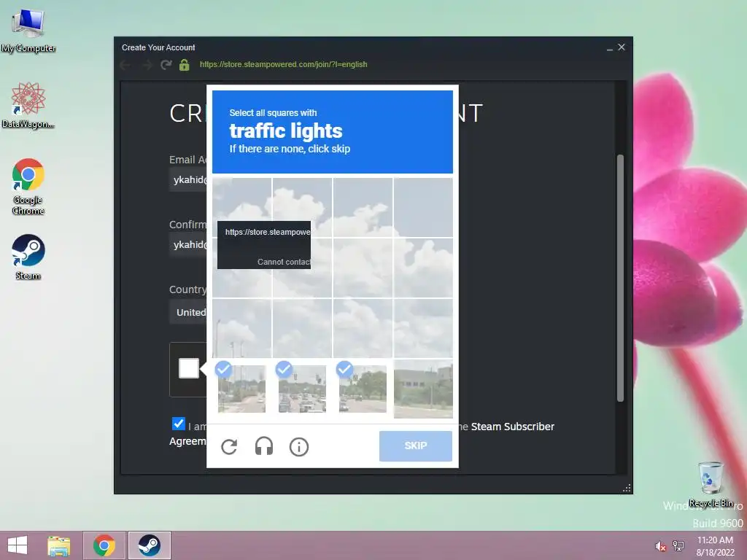This screenshot has height=560, width=747.
Task: Go back in the Steam browser window
Action: point(125,64)
